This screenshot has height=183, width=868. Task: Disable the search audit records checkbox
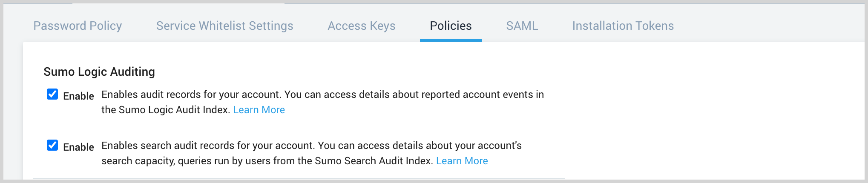coord(52,145)
